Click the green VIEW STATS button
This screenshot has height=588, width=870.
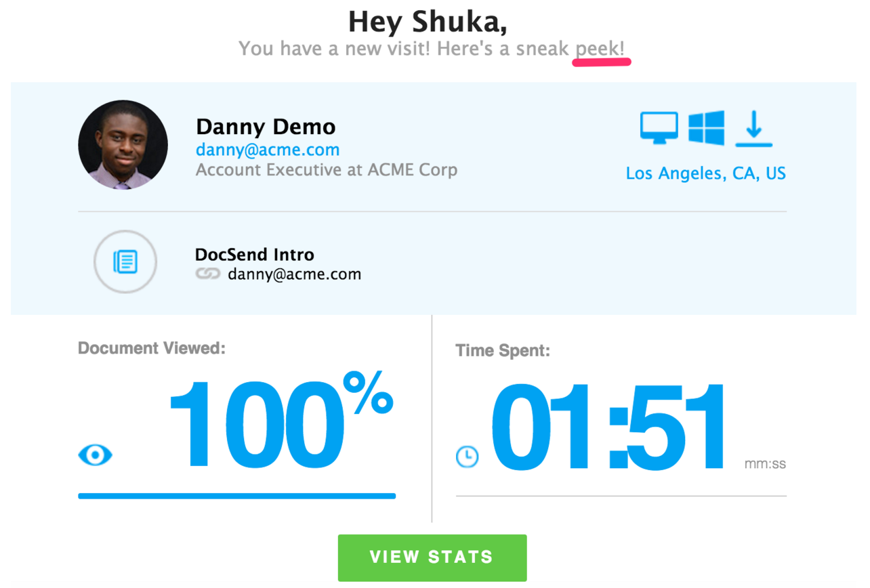pyautogui.click(x=432, y=558)
